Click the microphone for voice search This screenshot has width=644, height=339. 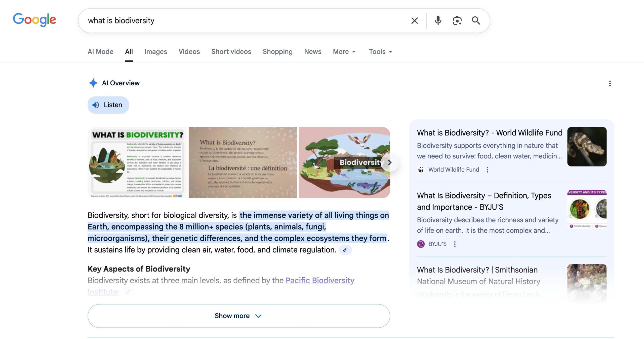(437, 20)
